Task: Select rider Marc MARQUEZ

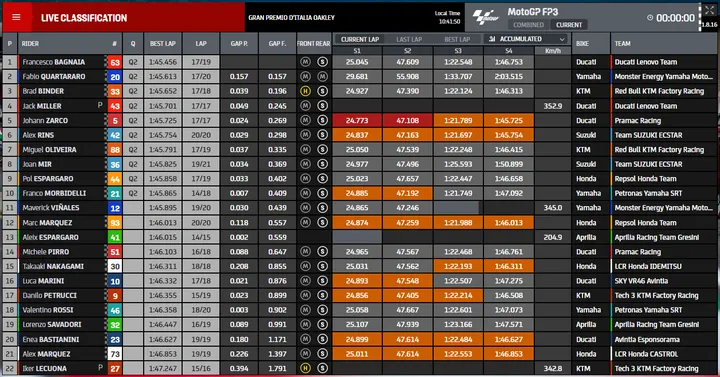Action: 47,222
